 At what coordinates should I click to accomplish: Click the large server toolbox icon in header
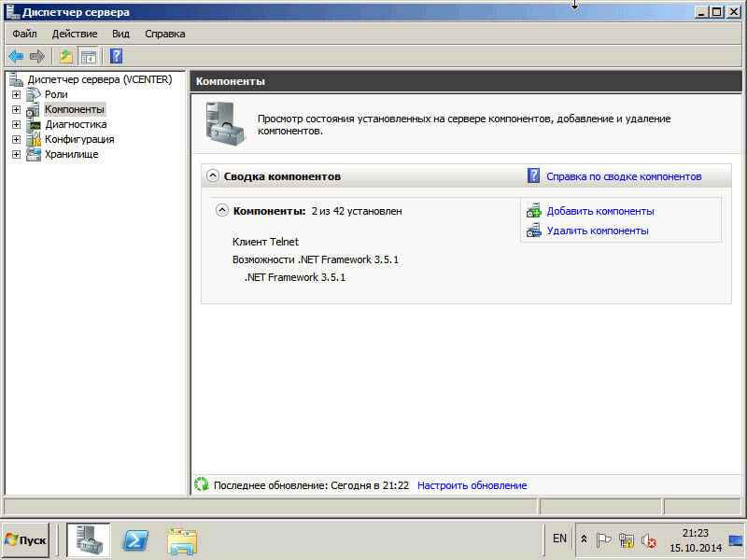(x=225, y=123)
